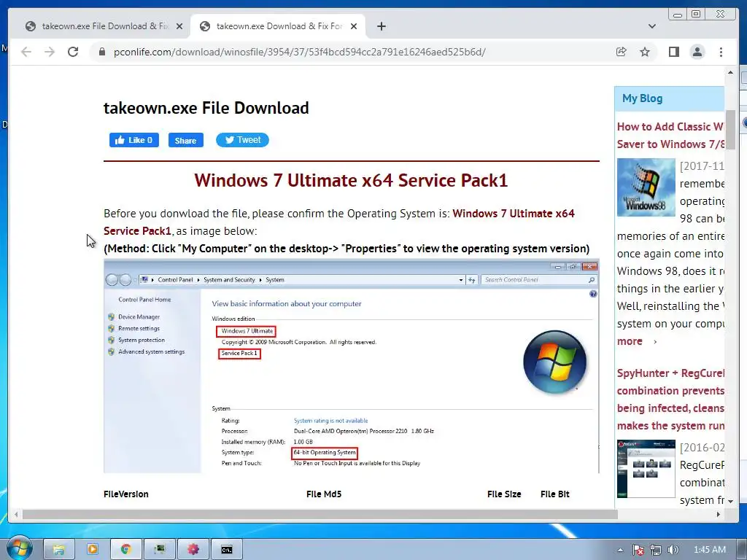Click the horizontal scrollbar left arrow
Image resolution: width=747 pixels, height=560 pixels.
coord(17,514)
